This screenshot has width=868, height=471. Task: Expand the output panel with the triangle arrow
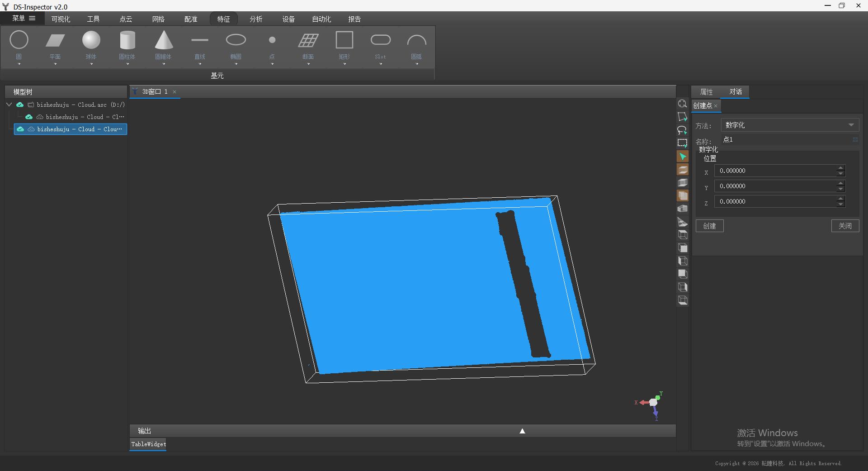(x=522, y=431)
